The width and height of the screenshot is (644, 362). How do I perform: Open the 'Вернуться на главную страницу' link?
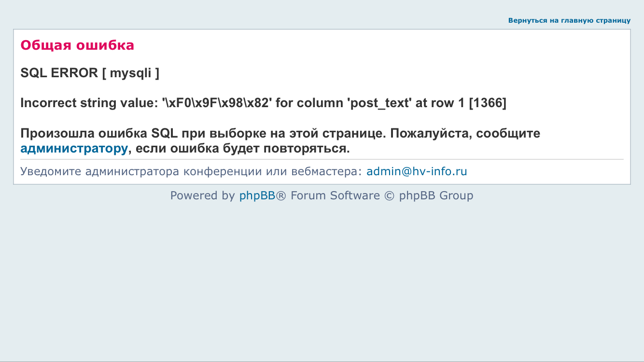pos(569,20)
